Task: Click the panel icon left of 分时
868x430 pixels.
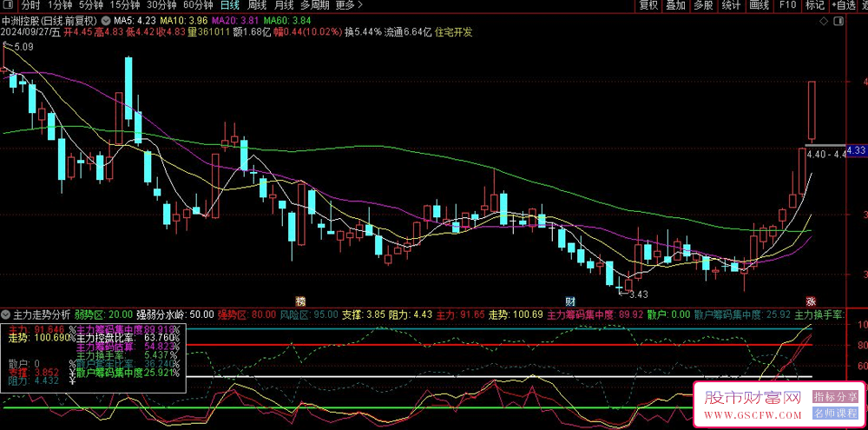Action: point(8,5)
